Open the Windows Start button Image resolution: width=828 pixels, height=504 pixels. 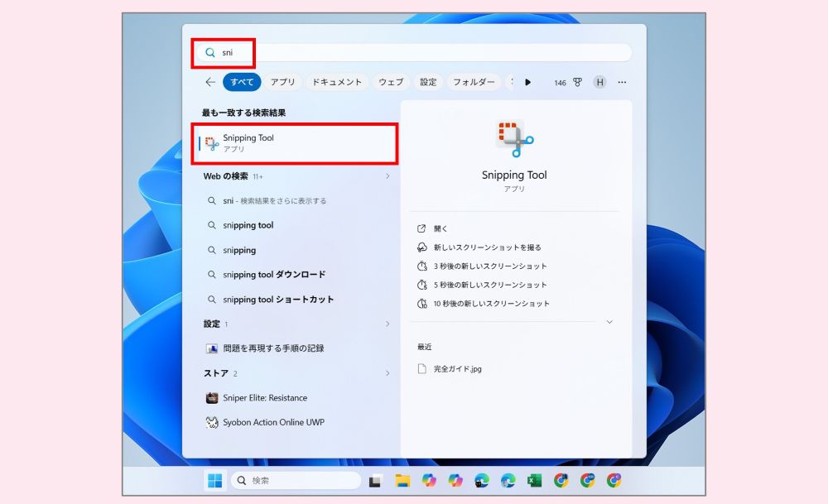click(215, 480)
